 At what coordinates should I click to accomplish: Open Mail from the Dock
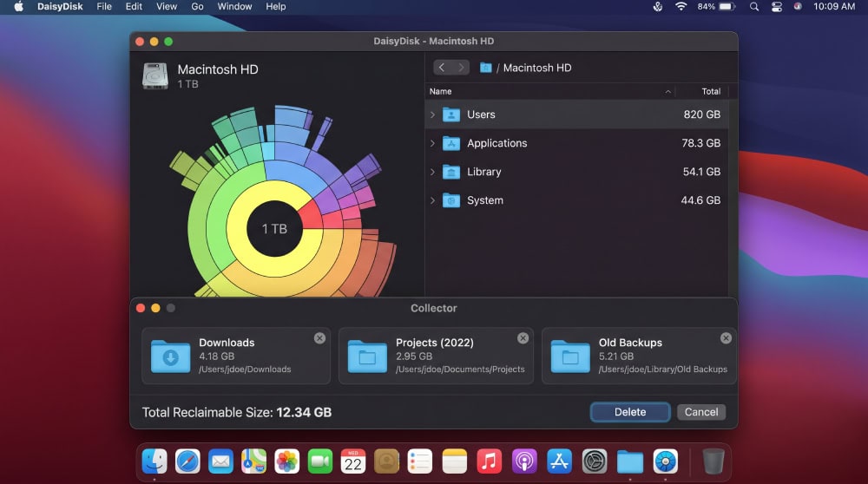point(220,461)
